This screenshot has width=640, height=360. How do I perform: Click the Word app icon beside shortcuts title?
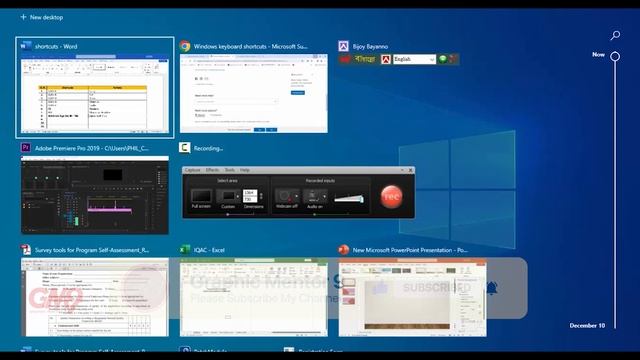click(x=26, y=46)
